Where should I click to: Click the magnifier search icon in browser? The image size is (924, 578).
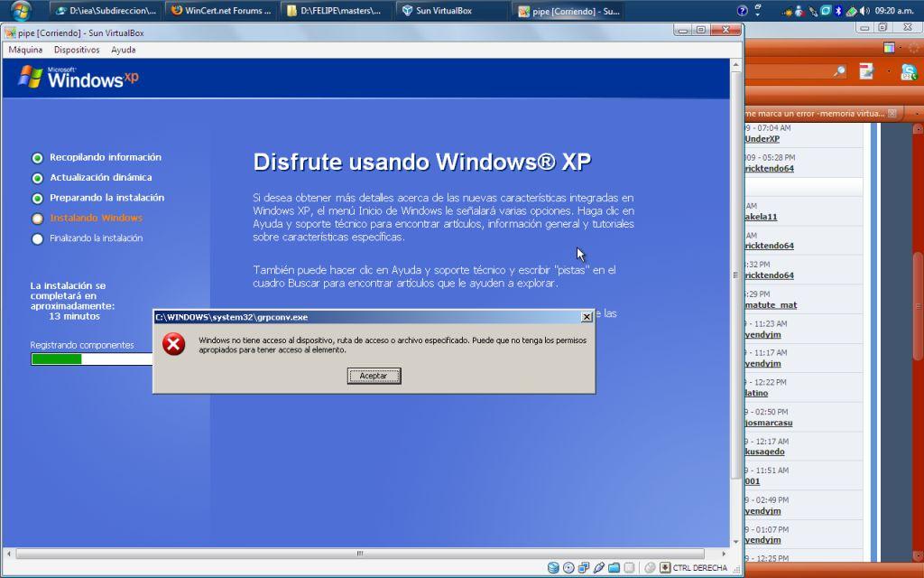click(840, 71)
